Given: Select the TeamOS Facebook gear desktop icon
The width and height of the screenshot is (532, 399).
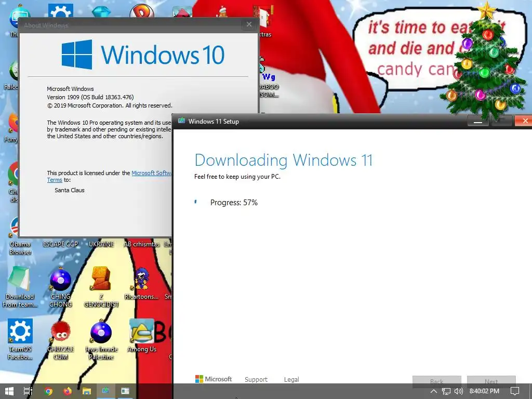Looking at the screenshot, I should [20, 339].
